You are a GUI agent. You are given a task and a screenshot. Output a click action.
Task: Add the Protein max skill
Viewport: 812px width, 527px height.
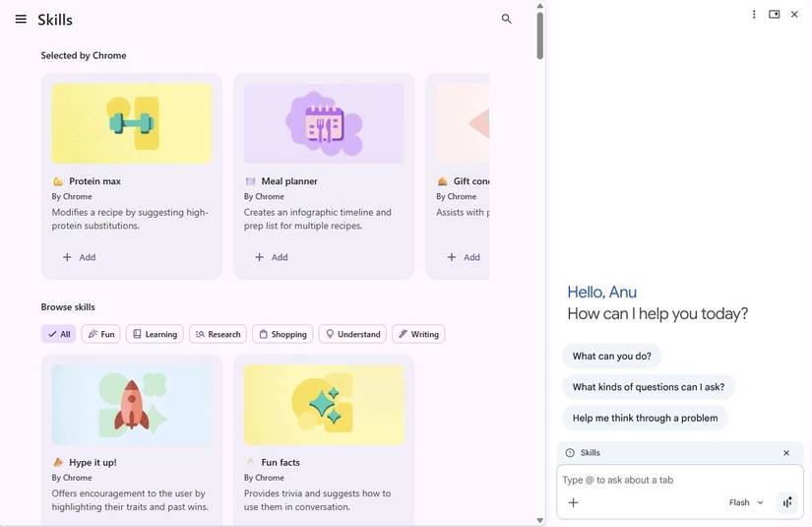80,257
